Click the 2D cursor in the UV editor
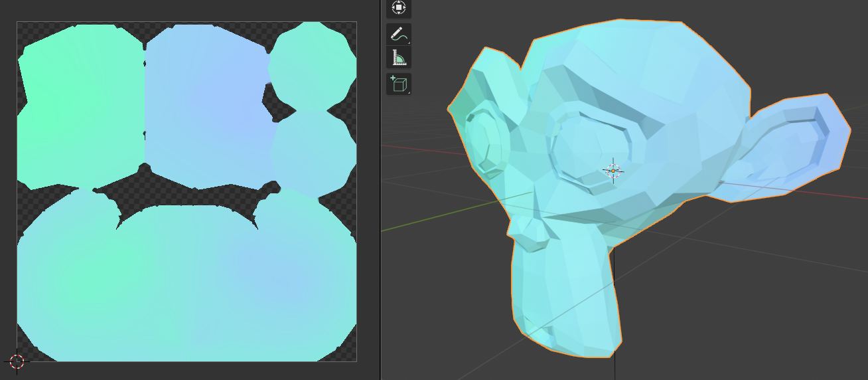This screenshot has height=380, width=868. point(17,361)
